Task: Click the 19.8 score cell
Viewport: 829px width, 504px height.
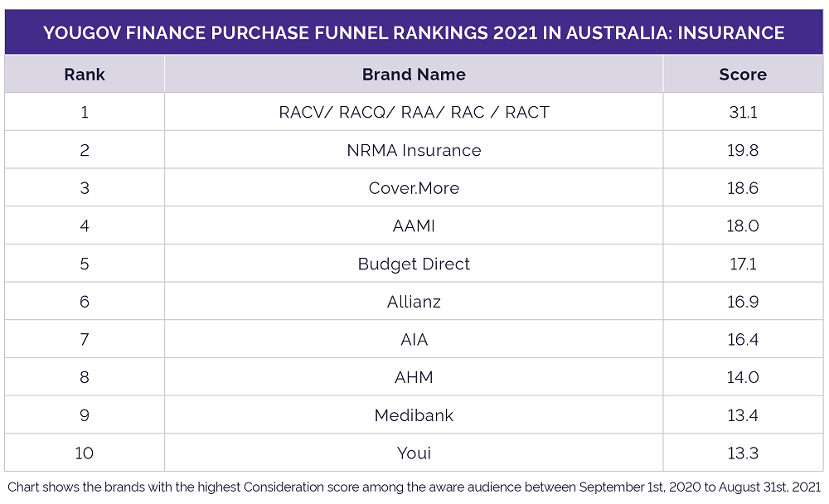Action: [743, 150]
